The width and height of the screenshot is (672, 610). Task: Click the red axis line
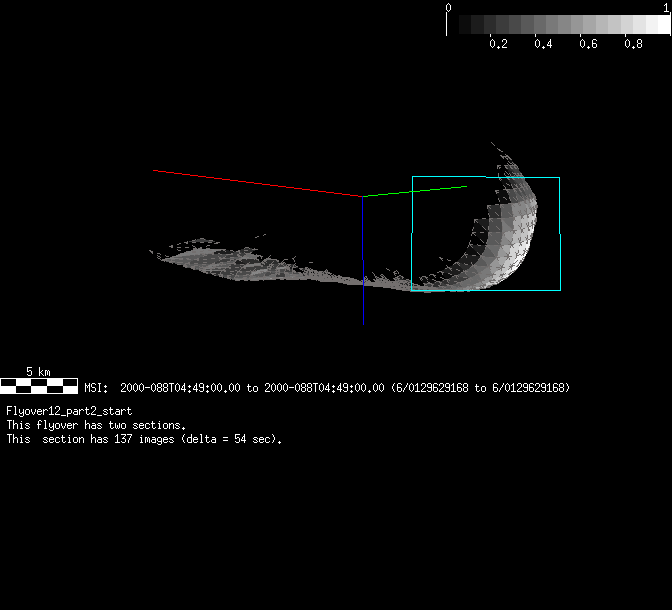(256, 183)
